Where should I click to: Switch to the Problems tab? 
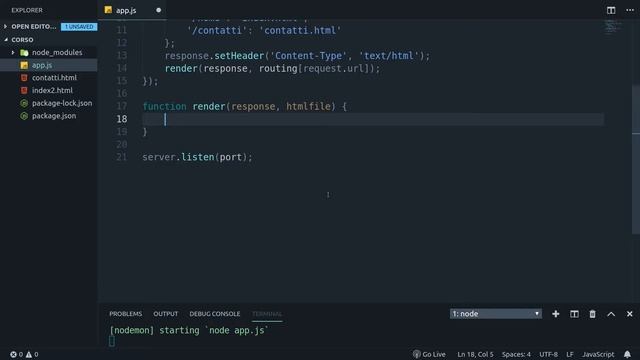125,314
